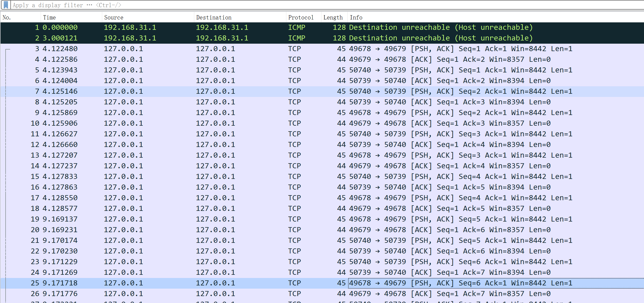Select packet 3 at time 4.122480
The height and width of the screenshot is (303, 644).
pyautogui.click(x=322, y=49)
